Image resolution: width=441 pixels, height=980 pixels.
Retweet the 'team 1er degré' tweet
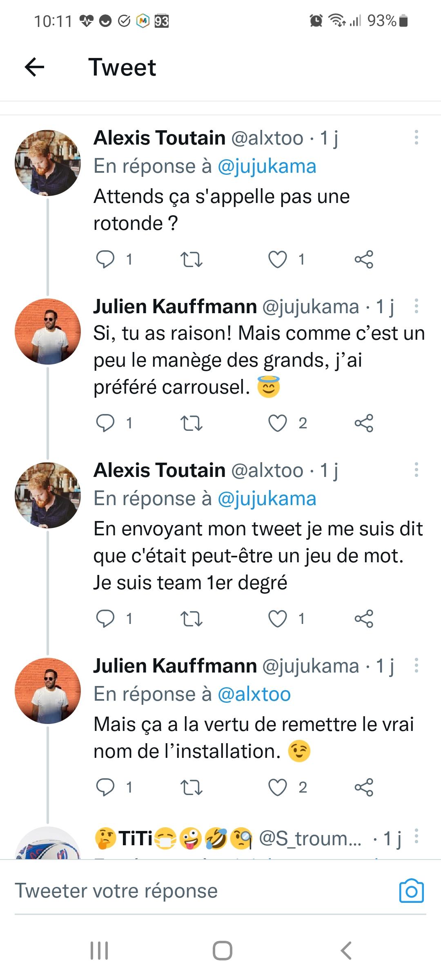coord(192,619)
